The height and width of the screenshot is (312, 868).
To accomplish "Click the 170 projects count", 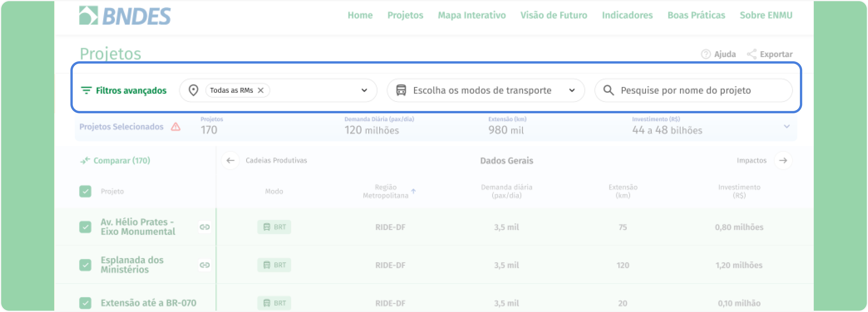I will [x=209, y=130].
